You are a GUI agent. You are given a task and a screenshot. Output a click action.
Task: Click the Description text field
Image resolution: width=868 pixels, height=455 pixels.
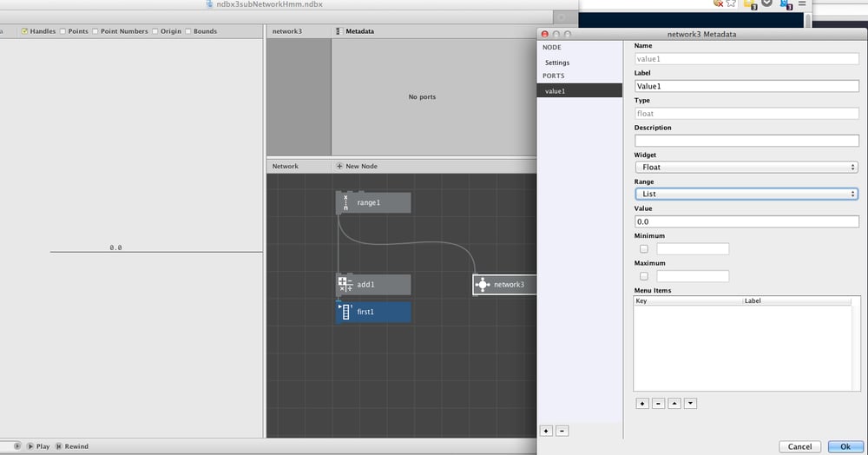click(746, 141)
